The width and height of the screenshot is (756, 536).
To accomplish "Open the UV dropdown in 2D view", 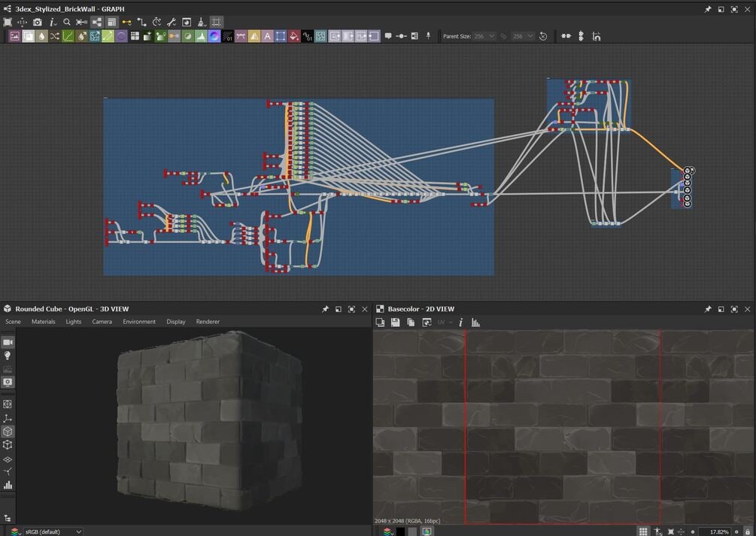I will click(445, 323).
